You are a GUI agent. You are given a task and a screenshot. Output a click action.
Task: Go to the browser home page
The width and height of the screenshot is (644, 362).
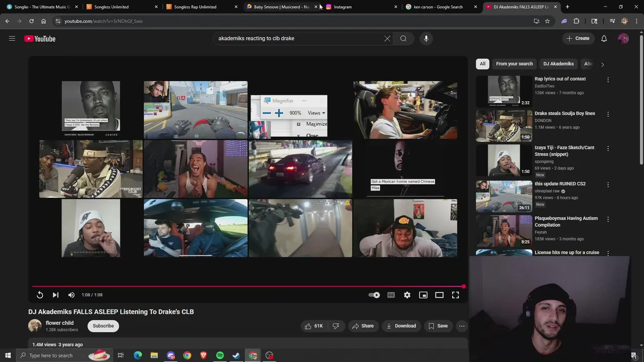[x=43, y=21]
